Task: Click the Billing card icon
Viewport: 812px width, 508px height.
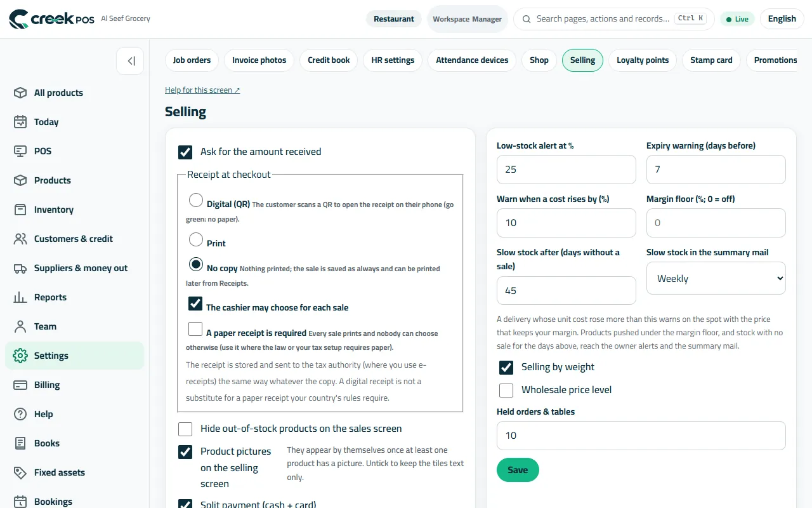Action: click(x=20, y=385)
